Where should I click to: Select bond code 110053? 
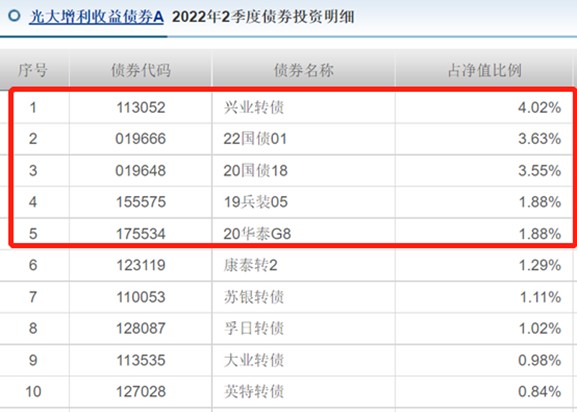[141, 297]
